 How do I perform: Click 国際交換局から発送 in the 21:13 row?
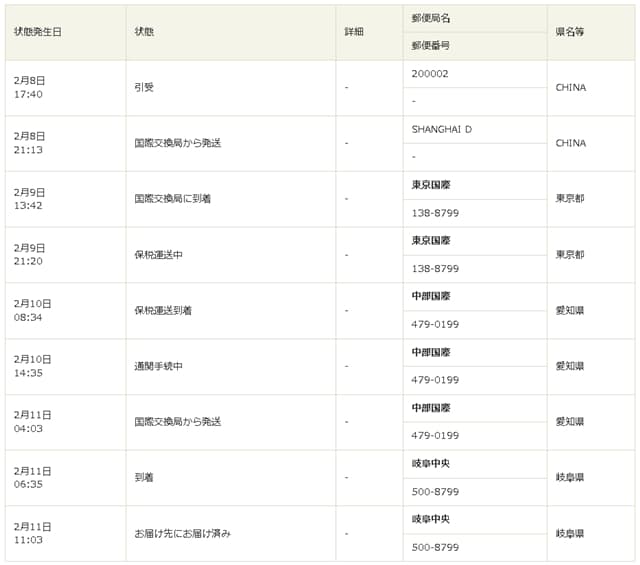tap(178, 143)
